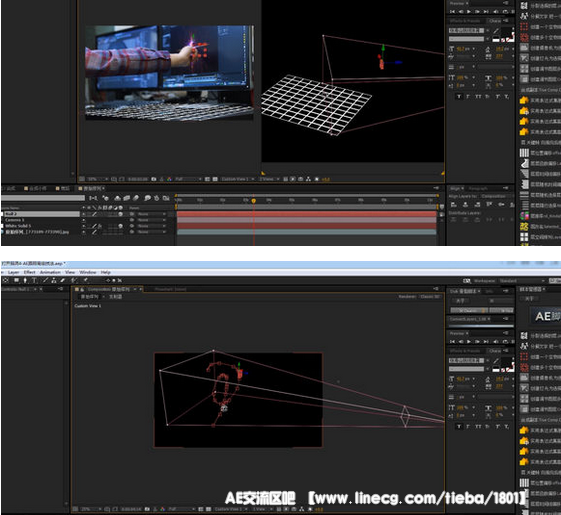Play preview in upper screenshot's Preview panel
Image resolution: width=561 pixels, height=515 pixels.
tap(469, 11)
